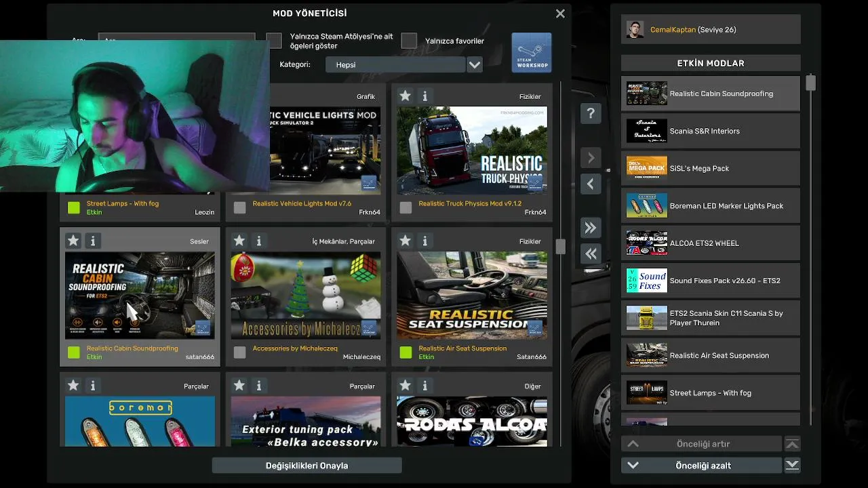Image resolution: width=868 pixels, height=488 pixels.
Task: Open info on the Realistic Air Seat Suspension card
Action: coord(425,241)
